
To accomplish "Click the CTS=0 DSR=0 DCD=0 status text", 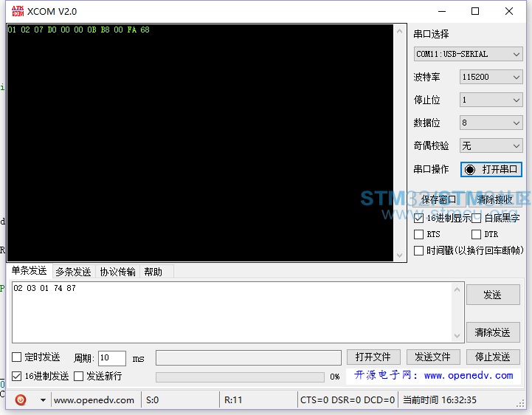I will [348, 400].
